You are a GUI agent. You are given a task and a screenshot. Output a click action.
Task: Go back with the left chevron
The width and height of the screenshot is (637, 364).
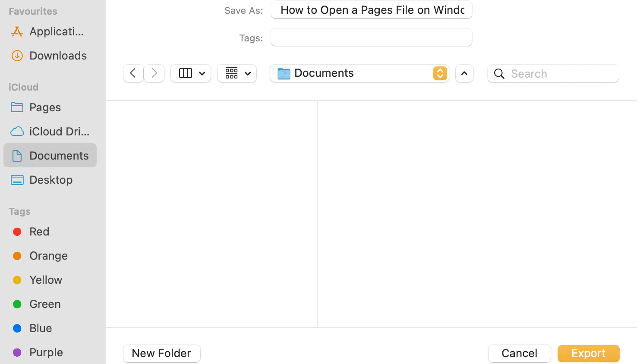click(133, 73)
